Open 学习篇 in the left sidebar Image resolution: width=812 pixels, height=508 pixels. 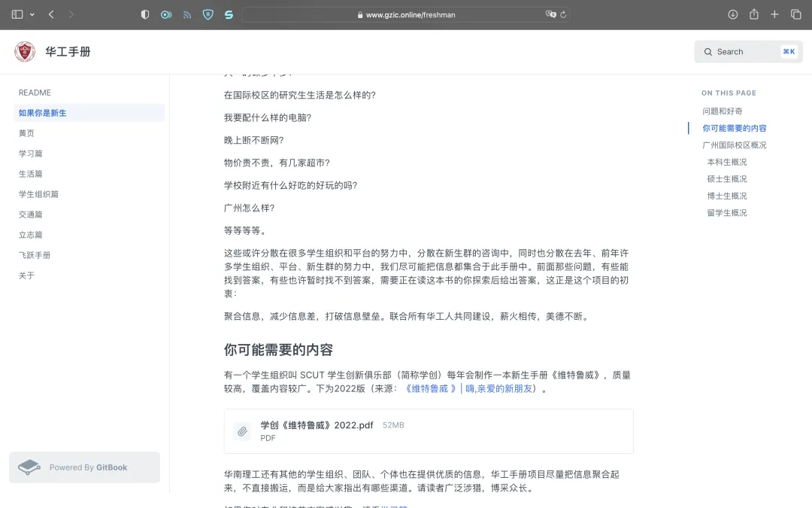tap(31, 154)
